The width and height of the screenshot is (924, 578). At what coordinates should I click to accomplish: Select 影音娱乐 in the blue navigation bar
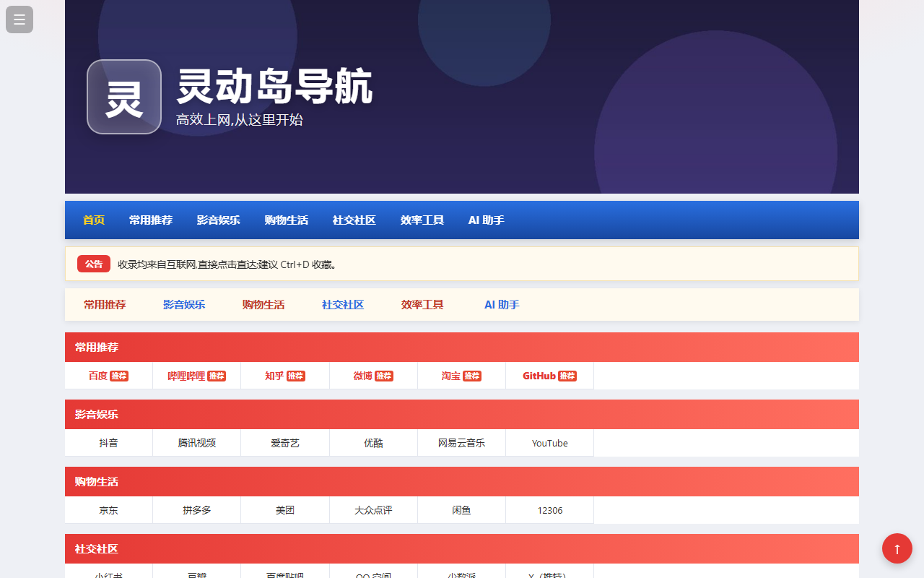point(219,220)
